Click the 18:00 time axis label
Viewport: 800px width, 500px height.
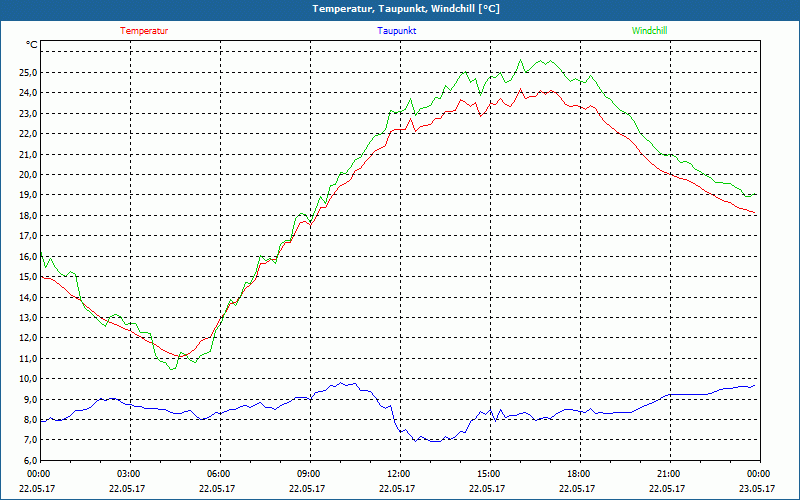(578, 474)
